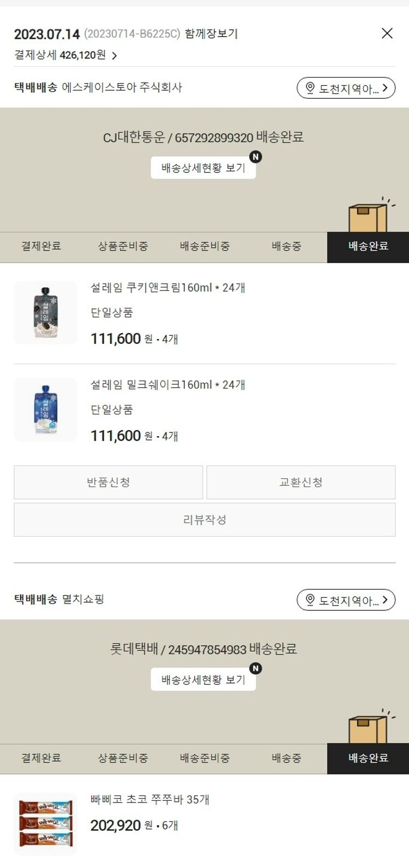View 배송상세현황 for CJ대한통운 shipment
409x868 pixels.
point(203,168)
